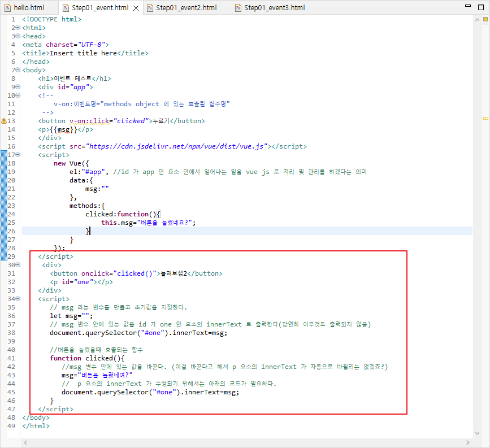Collapse the div fold on line 30
This screenshot has height=448, width=490.
(x=18, y=264)
